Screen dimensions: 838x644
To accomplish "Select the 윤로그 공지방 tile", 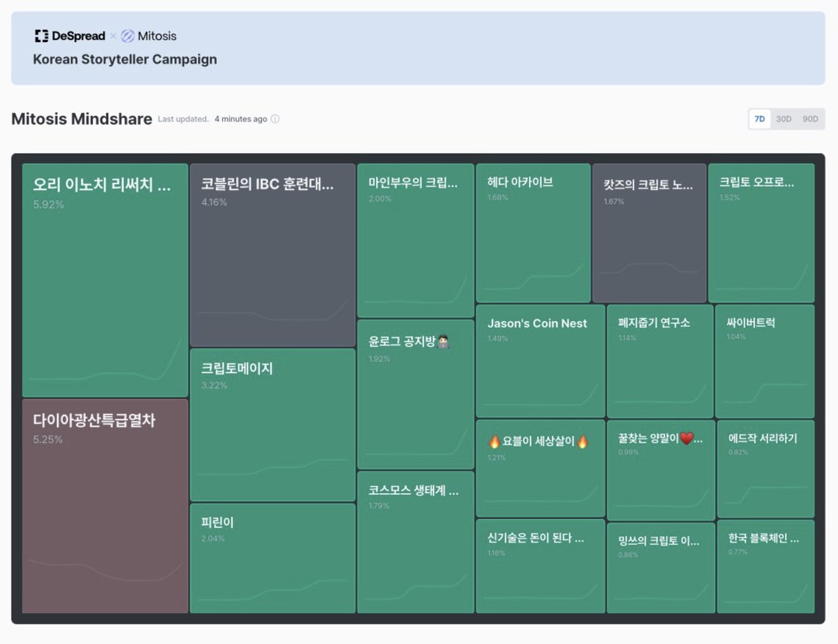I will click(416, 394).
